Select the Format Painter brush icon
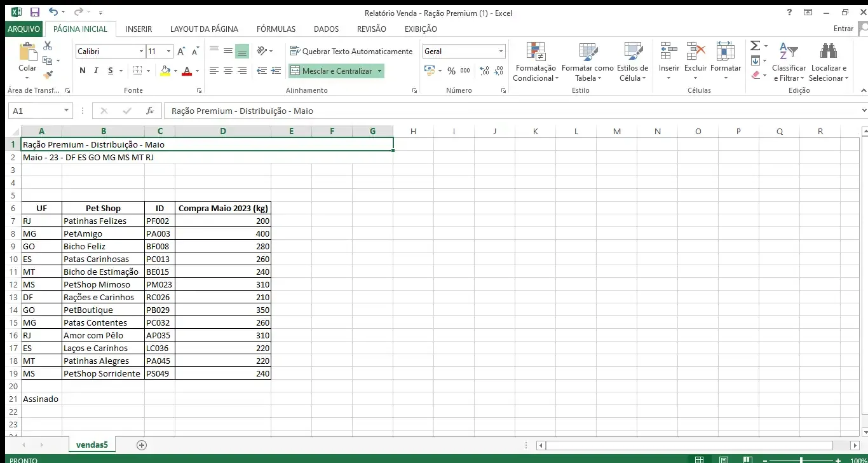Viewport: 868px width, 463px height. 48,74
